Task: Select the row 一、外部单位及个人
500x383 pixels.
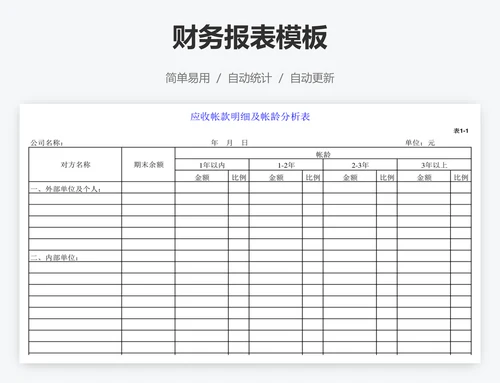Action: tap(250, 188)
